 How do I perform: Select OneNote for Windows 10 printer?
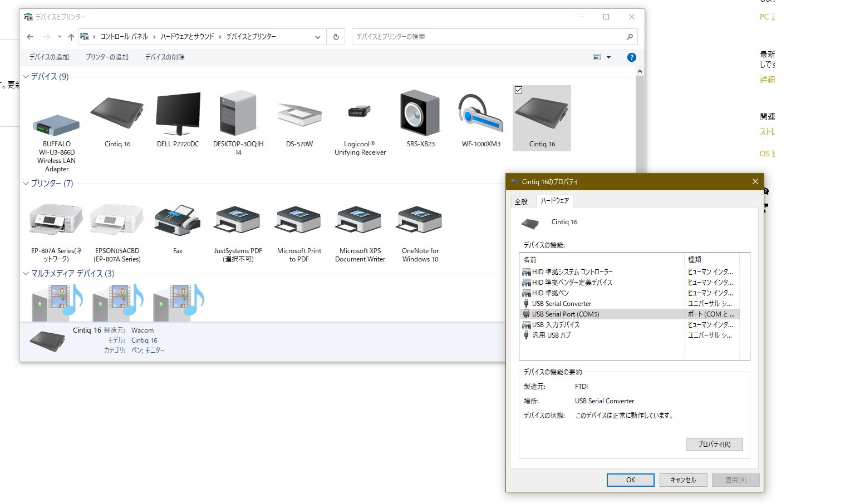click(x=420, y=233)
